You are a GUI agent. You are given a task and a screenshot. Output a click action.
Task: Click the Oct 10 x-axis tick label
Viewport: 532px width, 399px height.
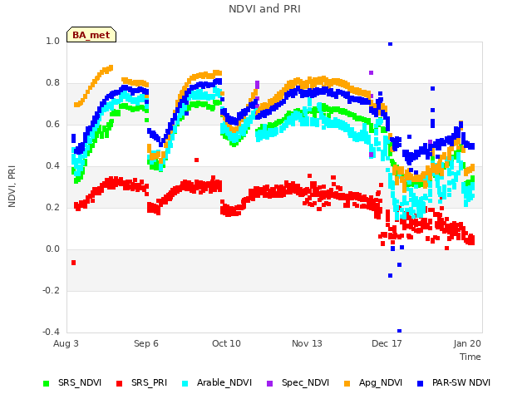(x=226, y=343)
